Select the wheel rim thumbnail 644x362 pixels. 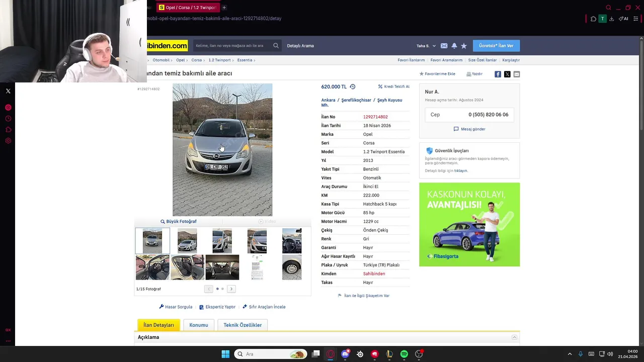(x=292, y=267)
